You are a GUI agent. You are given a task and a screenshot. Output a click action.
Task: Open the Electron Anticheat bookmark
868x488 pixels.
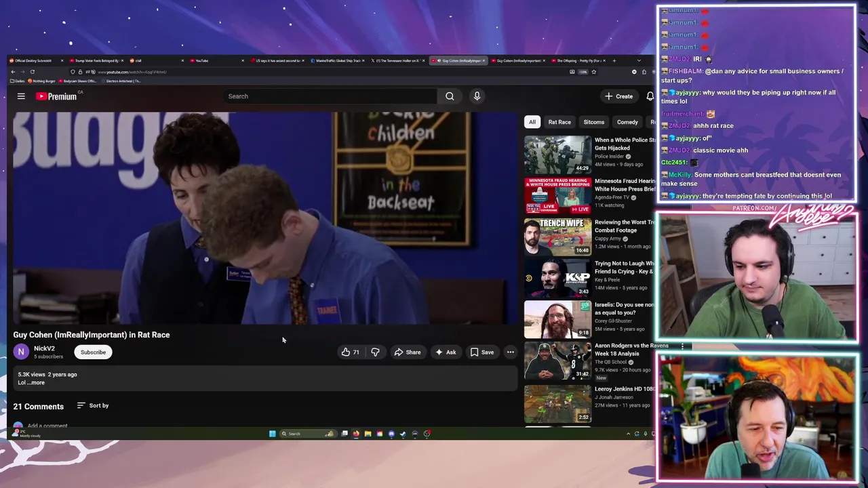(121, 81)
